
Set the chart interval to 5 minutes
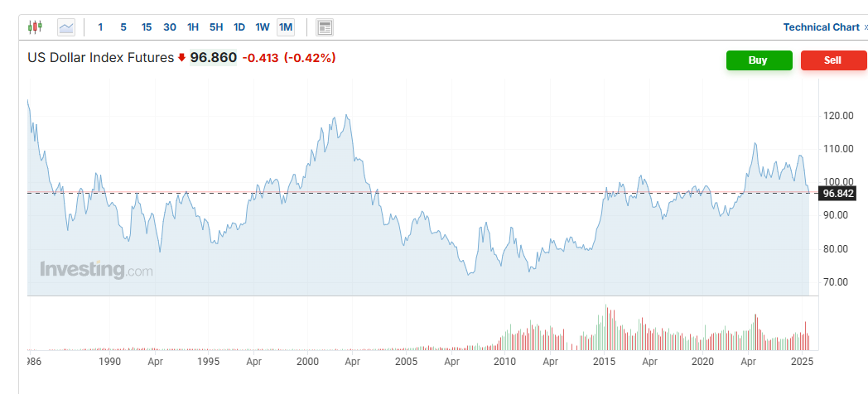(x=123, y=27)
